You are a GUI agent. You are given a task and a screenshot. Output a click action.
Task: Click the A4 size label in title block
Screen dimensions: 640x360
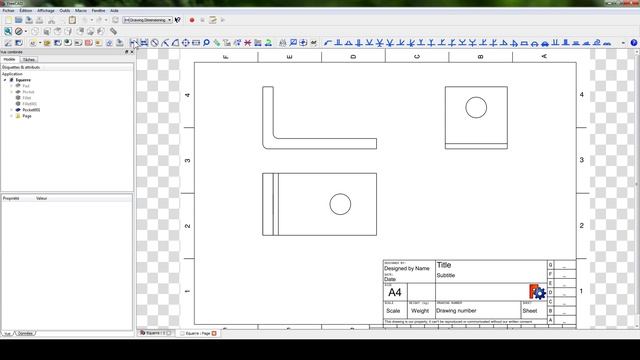pos(395,292)
